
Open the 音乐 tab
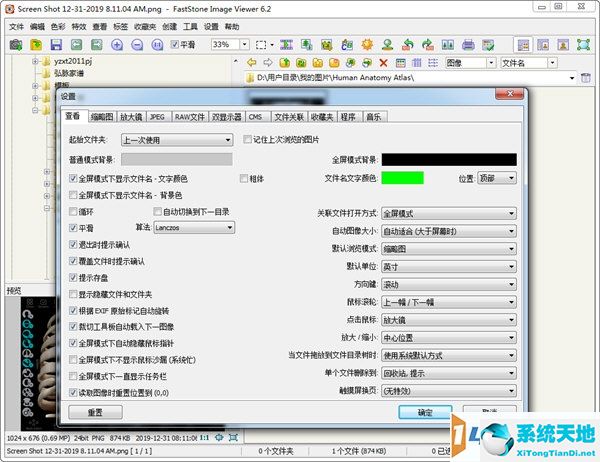click(x=373, y=117)
